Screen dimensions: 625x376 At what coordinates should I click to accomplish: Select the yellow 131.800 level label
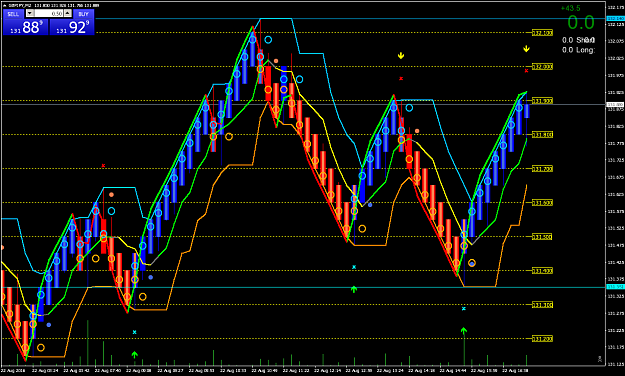(542, 135)
